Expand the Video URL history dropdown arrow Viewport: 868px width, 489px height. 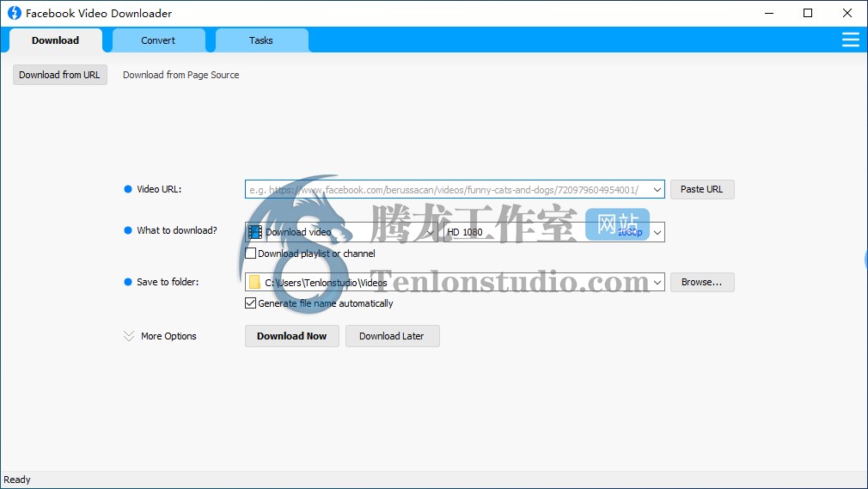pos(657,189)
